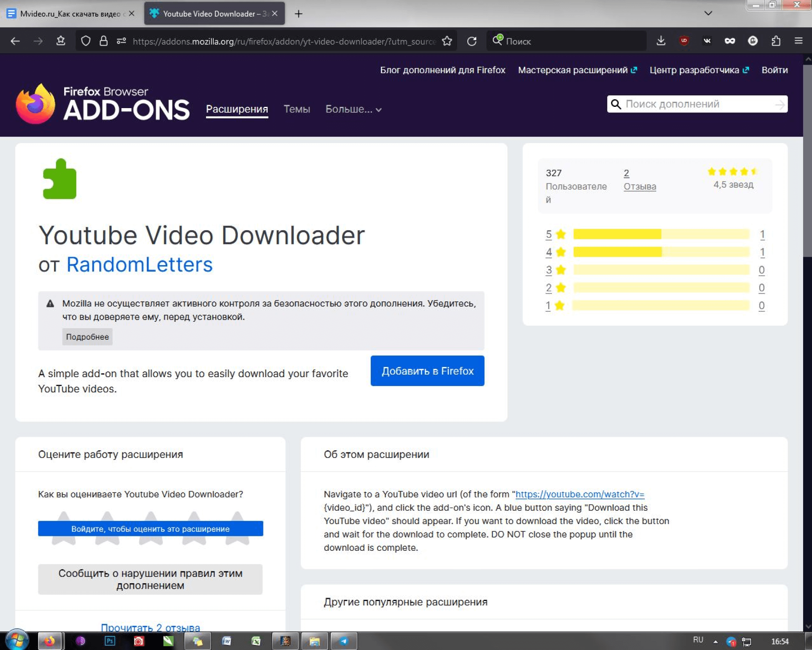Open the Extensions puzzle-piece menu

(776, 41)
